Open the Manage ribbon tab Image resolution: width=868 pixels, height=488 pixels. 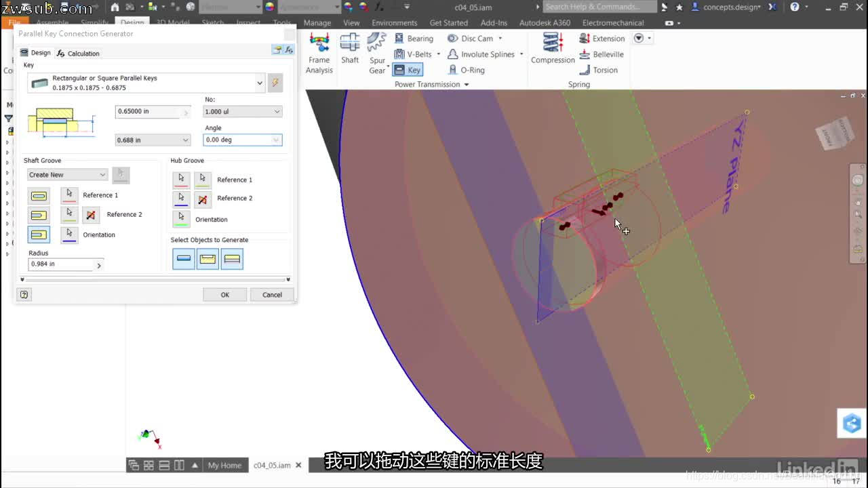pyautogui.click(x=317, y=23)
